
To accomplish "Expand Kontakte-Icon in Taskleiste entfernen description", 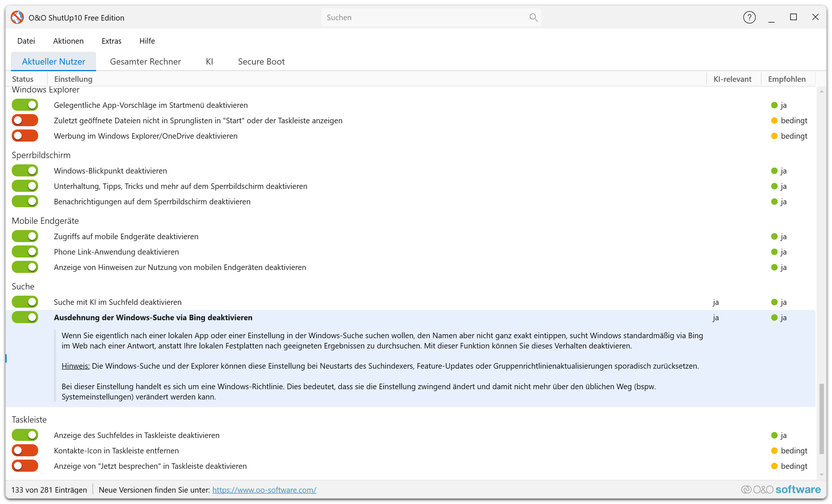I will (116, 451).
